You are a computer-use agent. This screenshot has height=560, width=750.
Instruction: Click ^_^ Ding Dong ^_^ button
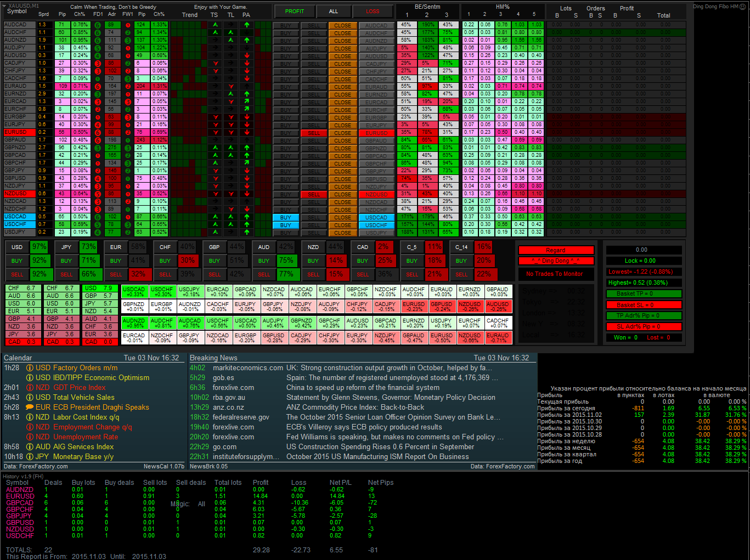pos(556,261)
